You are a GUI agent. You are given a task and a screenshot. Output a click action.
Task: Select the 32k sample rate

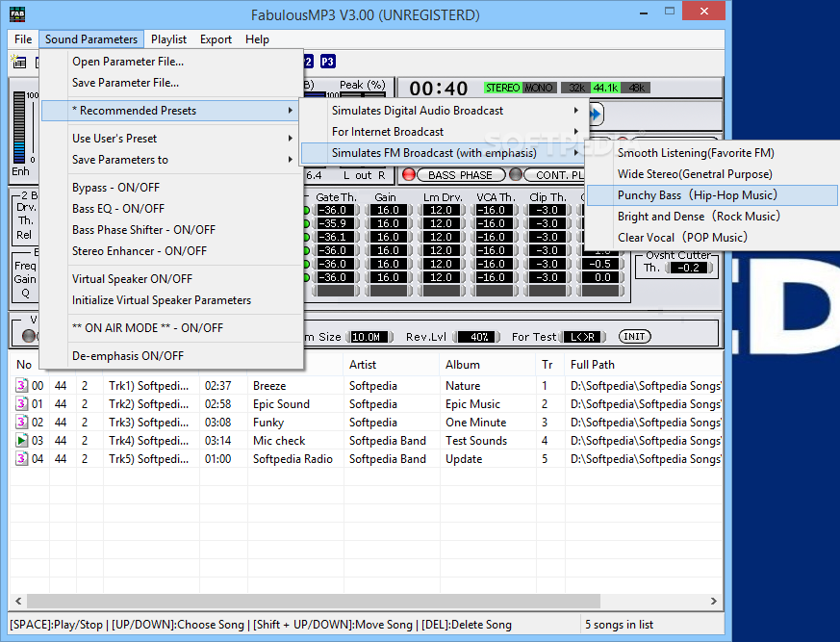(x=576, y=88)
